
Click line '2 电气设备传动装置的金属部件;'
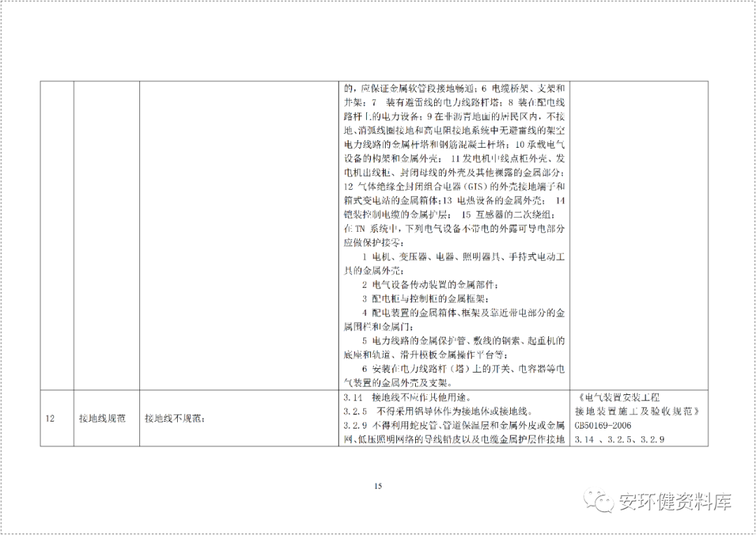tap(431, 284)
